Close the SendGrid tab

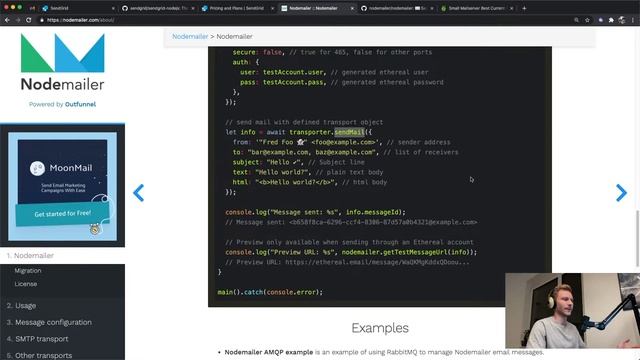pyautogui.click(x=113, y=8)
